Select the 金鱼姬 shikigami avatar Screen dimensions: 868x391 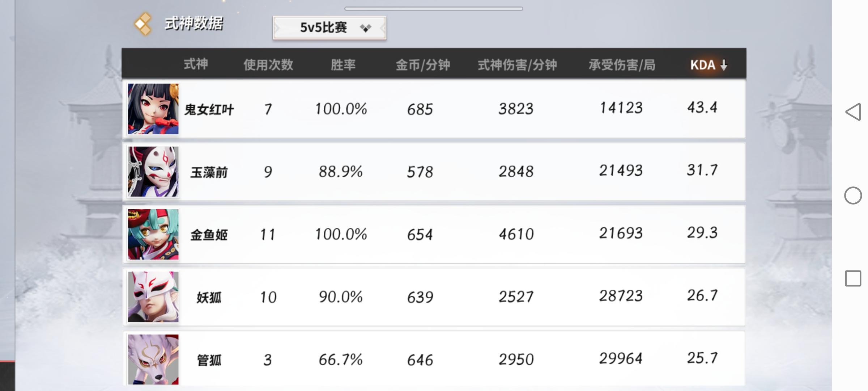153,234
